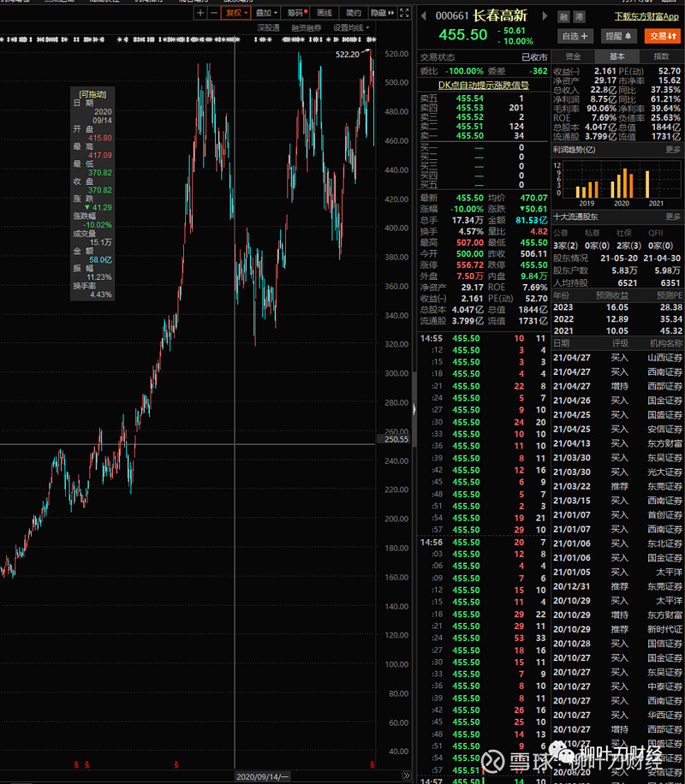This screenshot has width=685, height=784.
Task: Click the 港 Hong Kong connect badge
Action: tap(580, 16)
